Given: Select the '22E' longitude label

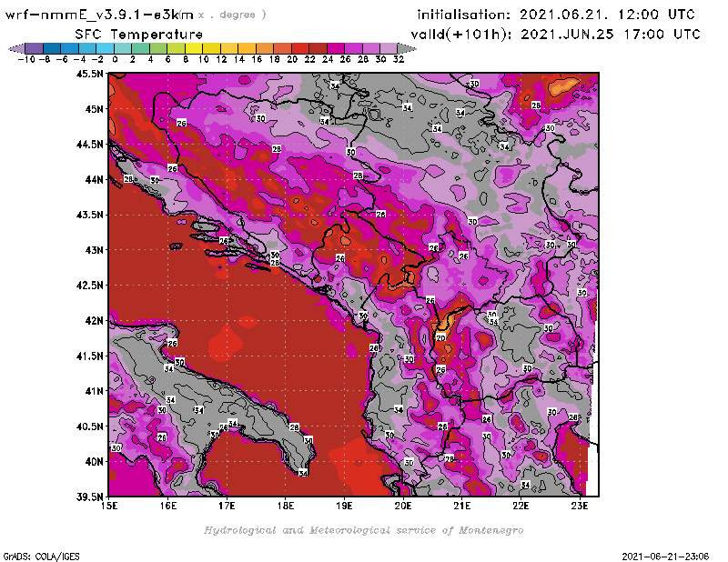Looking at the screenshot, I should click(521, 506).
